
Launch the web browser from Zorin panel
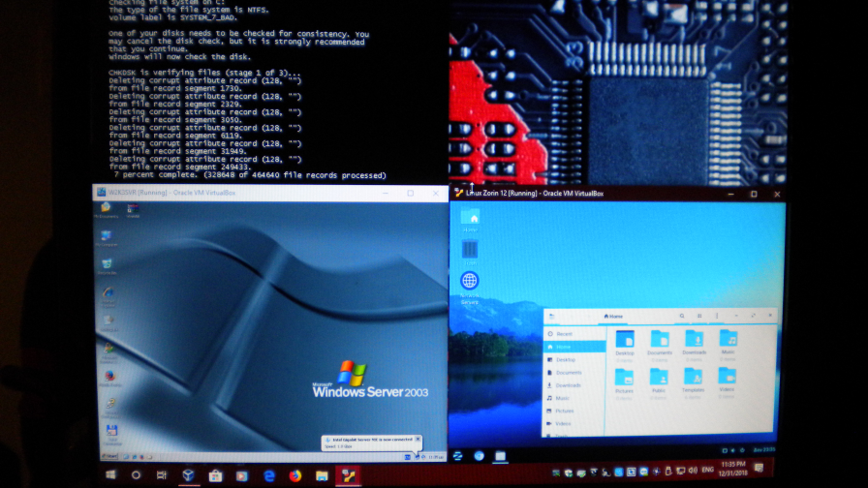click(x=479, y=456)
